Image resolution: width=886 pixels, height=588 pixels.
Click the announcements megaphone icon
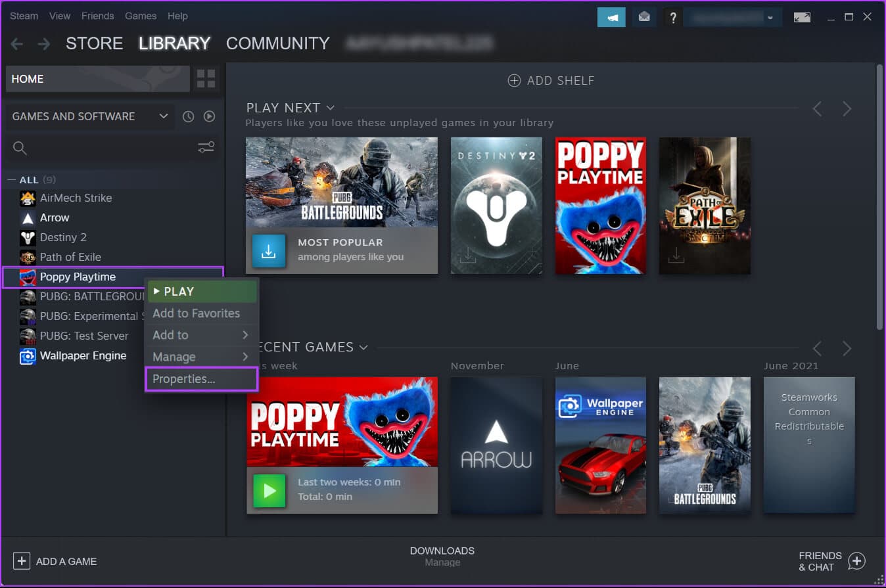[x=611, y=17]
